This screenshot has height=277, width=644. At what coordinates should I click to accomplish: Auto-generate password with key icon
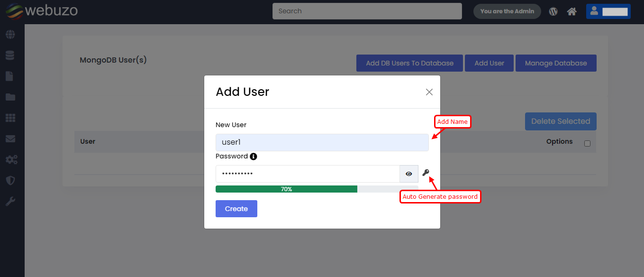426,173
